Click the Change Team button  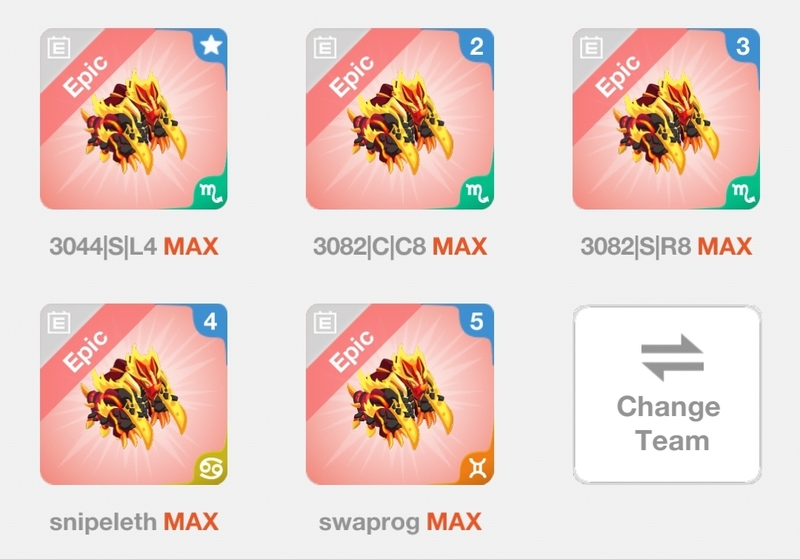pos(667,394)
